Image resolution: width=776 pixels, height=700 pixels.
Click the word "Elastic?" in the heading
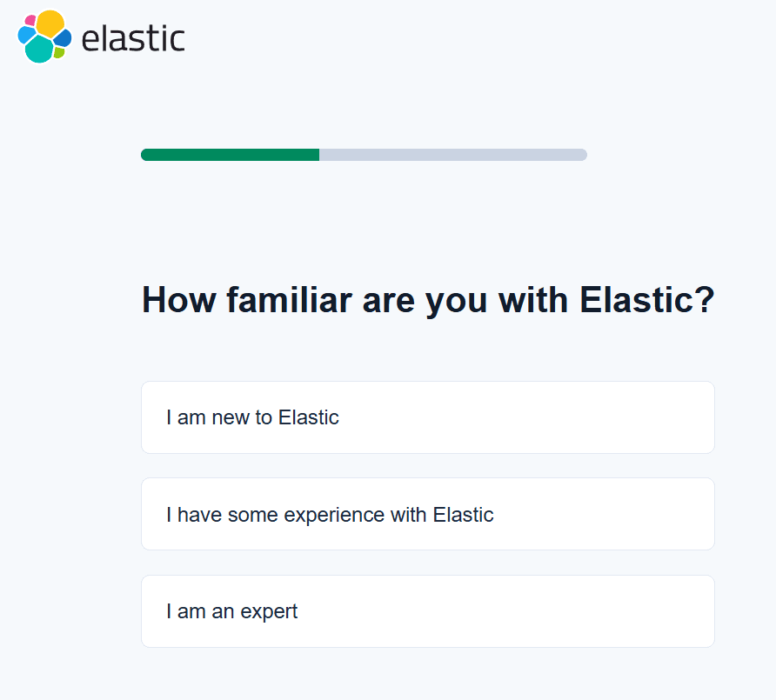tap(646, 301)
